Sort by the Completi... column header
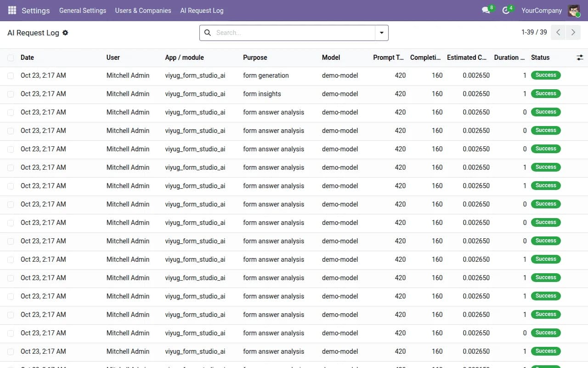This screenshot has width=588, height=368. pyautogui.click(x=426, y=57)
